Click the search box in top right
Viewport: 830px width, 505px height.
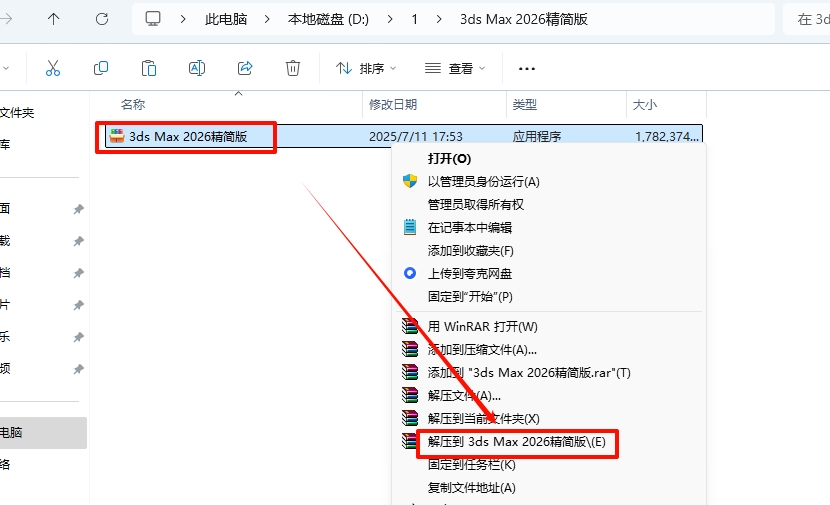[x=806, y=20]
